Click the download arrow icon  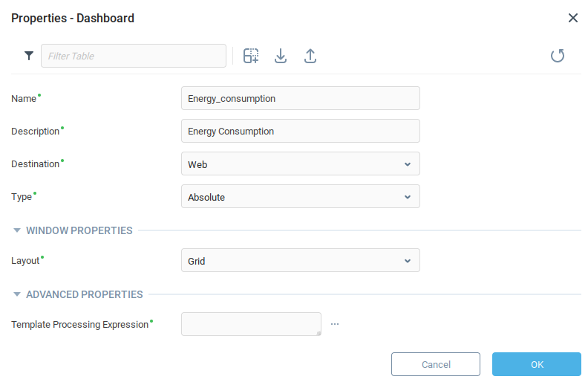(x=281, y=56)
